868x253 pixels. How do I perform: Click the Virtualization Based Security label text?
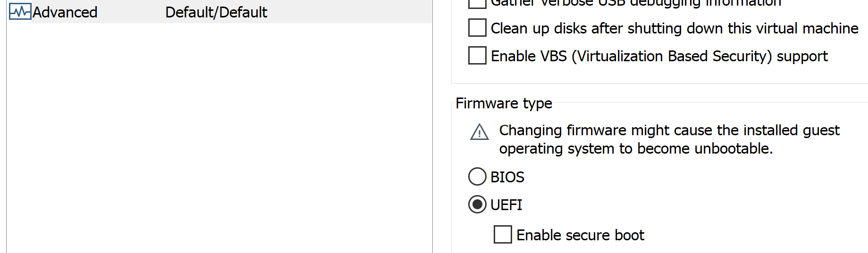pyautogui.click(x=659, y=56)
